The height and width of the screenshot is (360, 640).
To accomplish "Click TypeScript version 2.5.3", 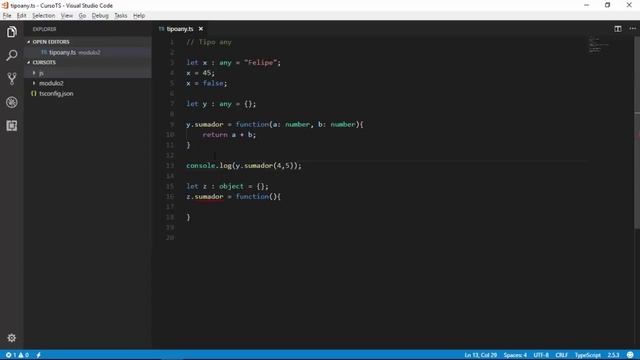I will tap(613, 355).
